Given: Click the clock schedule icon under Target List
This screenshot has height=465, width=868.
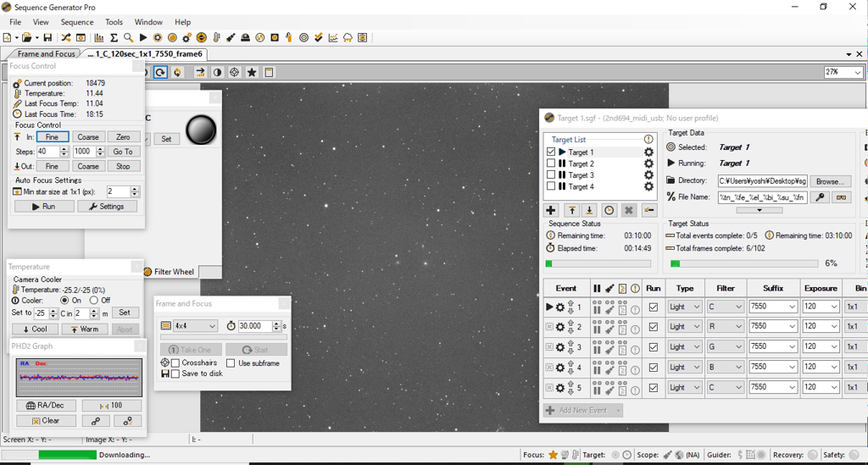Looking at the screenshot, I should pos(609,210).
